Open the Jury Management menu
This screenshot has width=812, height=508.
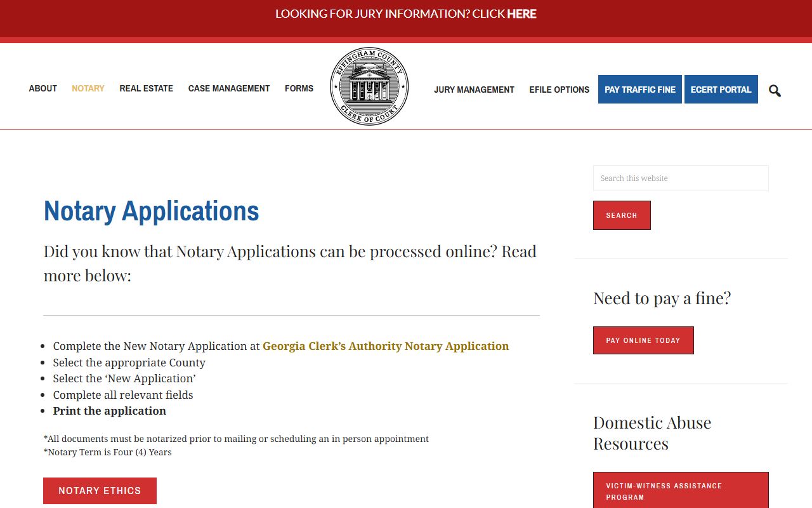coord(474,90)
